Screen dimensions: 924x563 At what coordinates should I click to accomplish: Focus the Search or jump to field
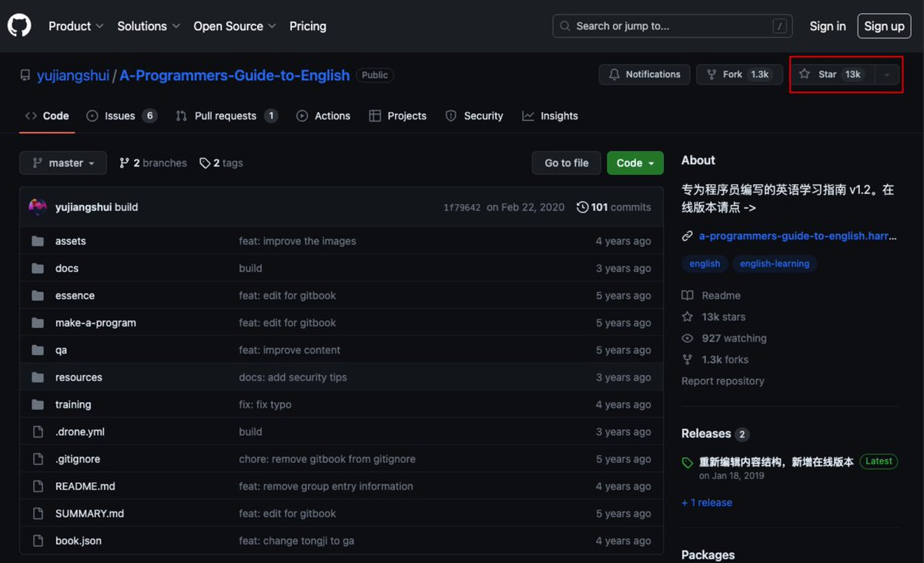point(673,26)
